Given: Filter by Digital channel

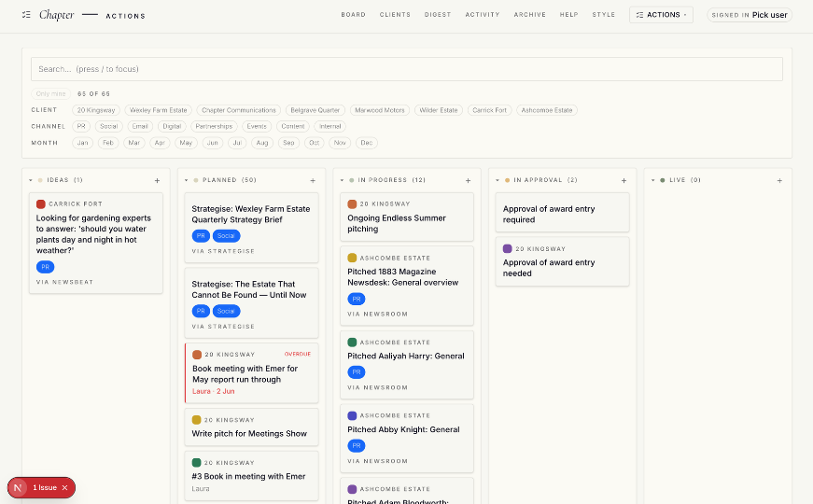Looking at the screenshot, I should coord(172,127).
